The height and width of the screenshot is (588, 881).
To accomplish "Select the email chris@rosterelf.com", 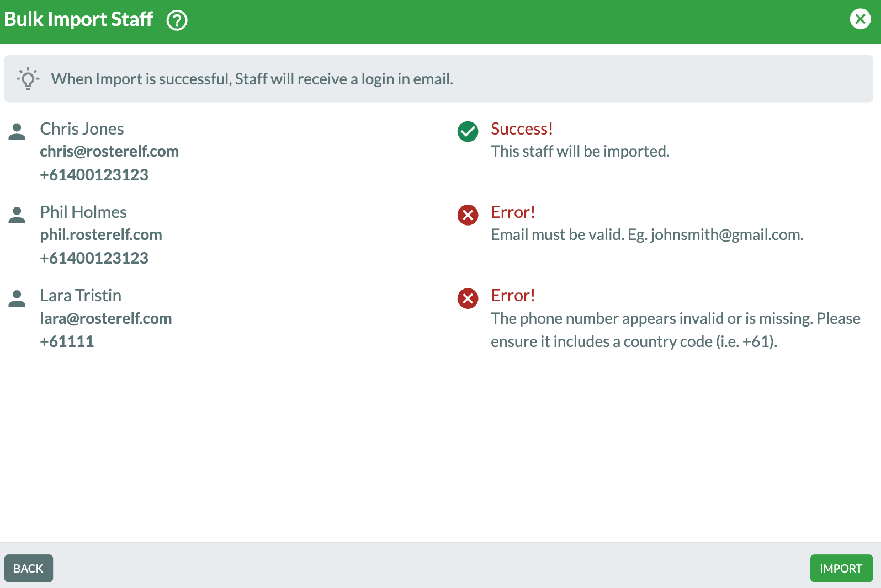I will pos(109,151).
